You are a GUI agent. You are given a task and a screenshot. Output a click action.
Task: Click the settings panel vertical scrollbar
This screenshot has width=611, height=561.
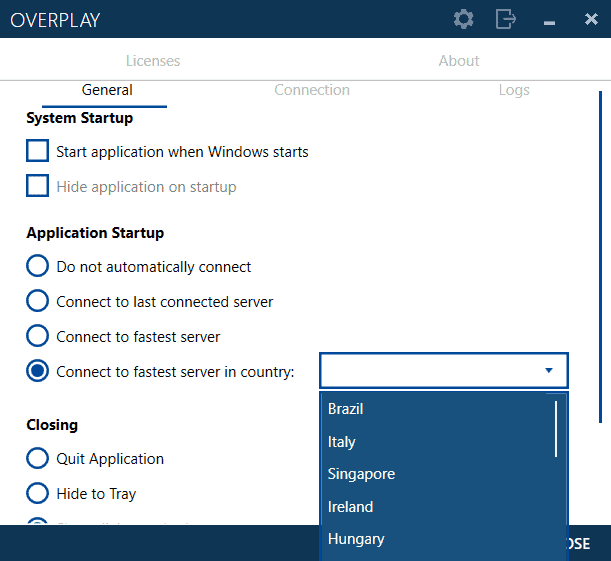pos(600,257)
